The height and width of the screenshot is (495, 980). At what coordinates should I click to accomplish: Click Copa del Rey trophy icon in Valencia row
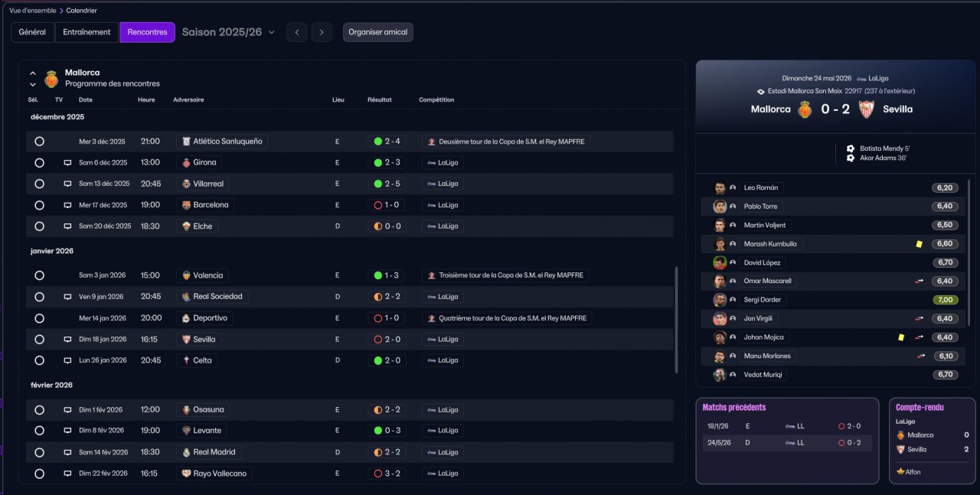(432, 275)
